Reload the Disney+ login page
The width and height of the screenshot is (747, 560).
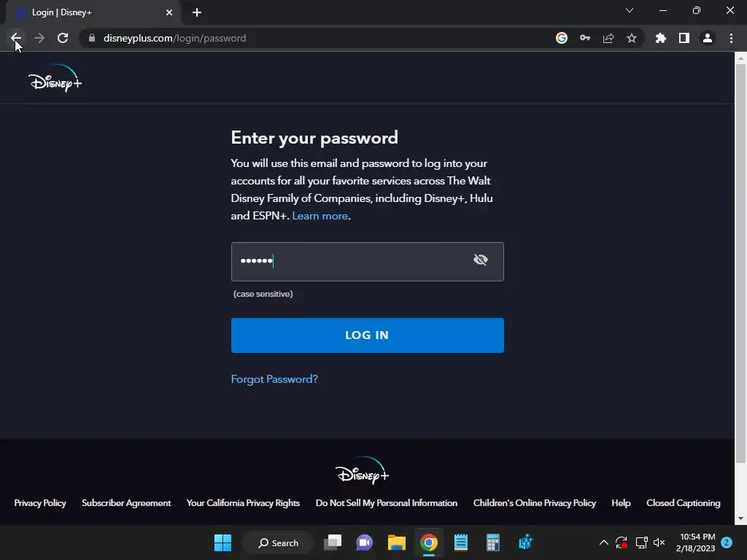pyautogui.click(x=63, y=38)
